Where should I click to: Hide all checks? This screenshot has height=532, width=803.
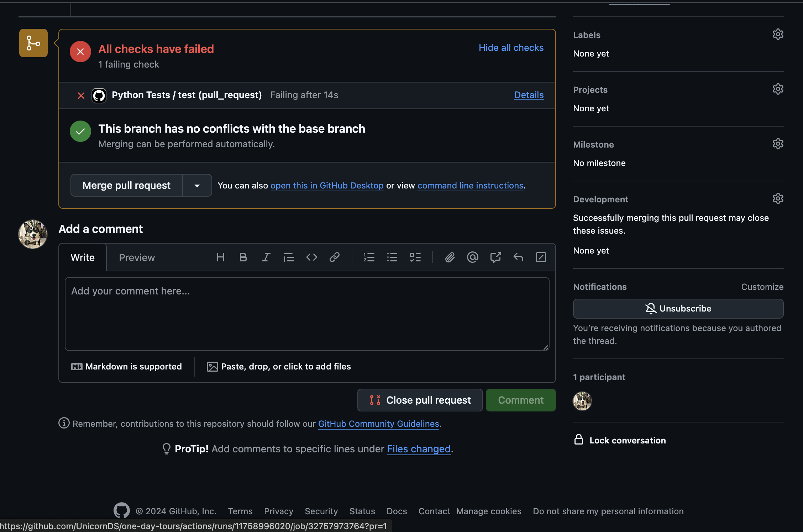pos(511,48)
